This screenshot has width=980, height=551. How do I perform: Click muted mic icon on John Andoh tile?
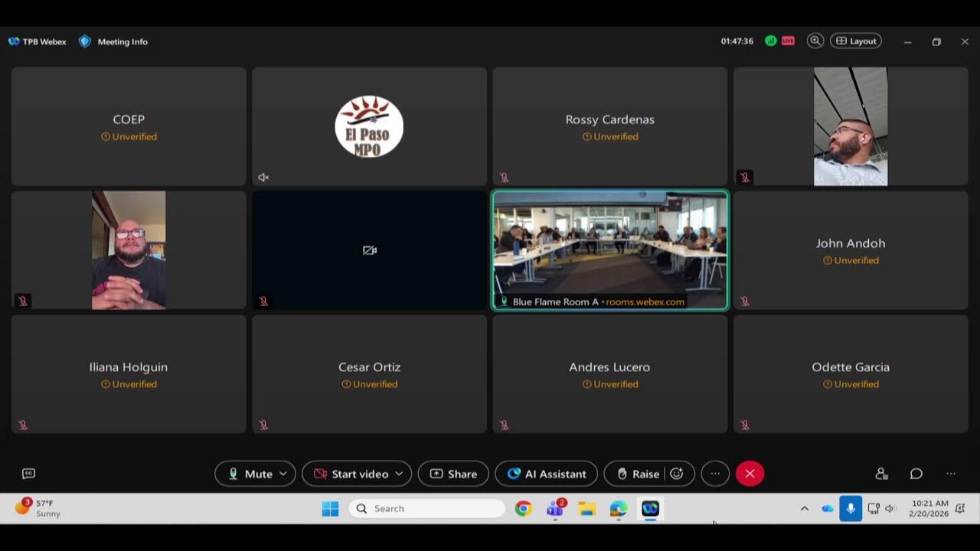744,301
